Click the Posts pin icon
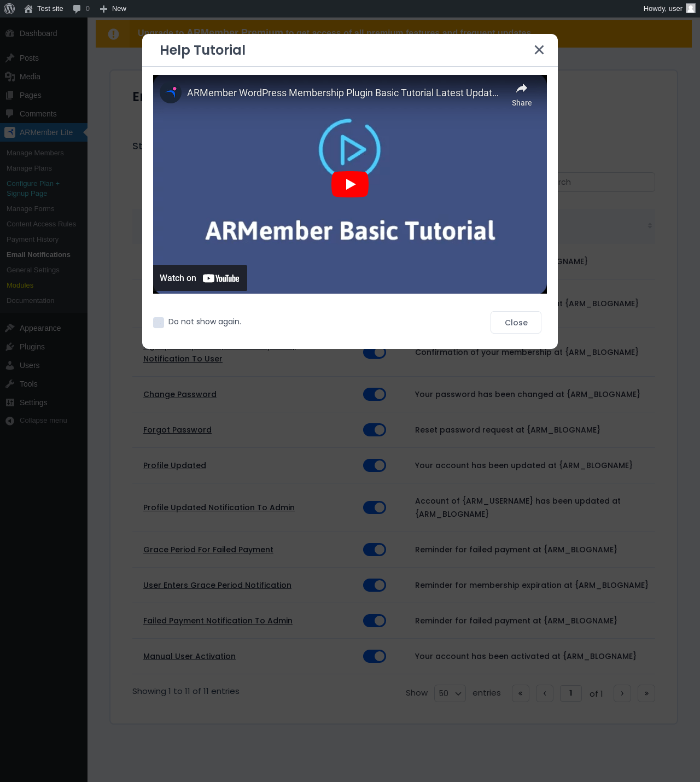 (10, 58)
